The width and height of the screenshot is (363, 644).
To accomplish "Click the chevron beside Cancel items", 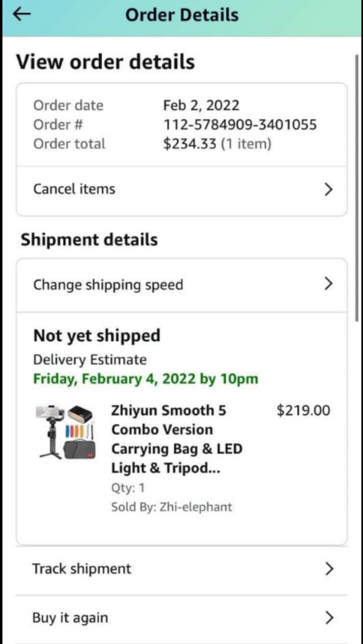I will [x=329, y=189].
